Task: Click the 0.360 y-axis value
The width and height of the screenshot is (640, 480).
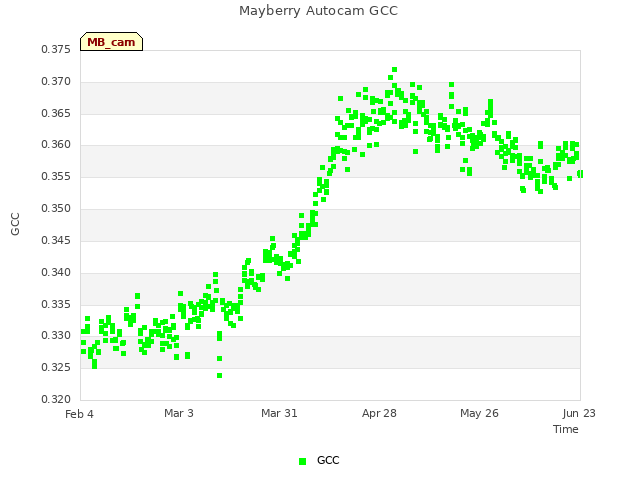Action: [56, 144]
